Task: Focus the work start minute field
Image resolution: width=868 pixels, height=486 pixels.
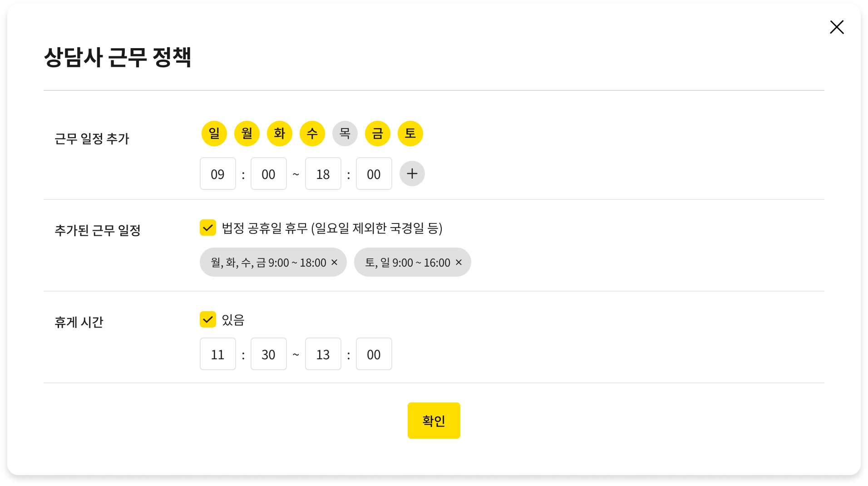Action: (x=269, y=174)
